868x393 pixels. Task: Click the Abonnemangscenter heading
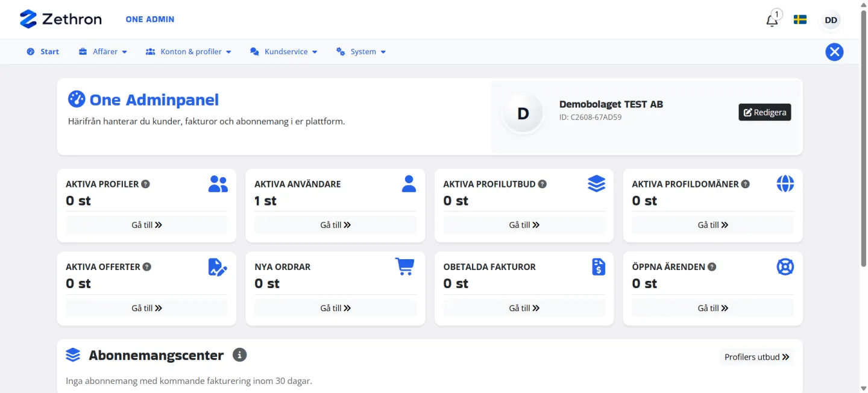coord(156,355)
